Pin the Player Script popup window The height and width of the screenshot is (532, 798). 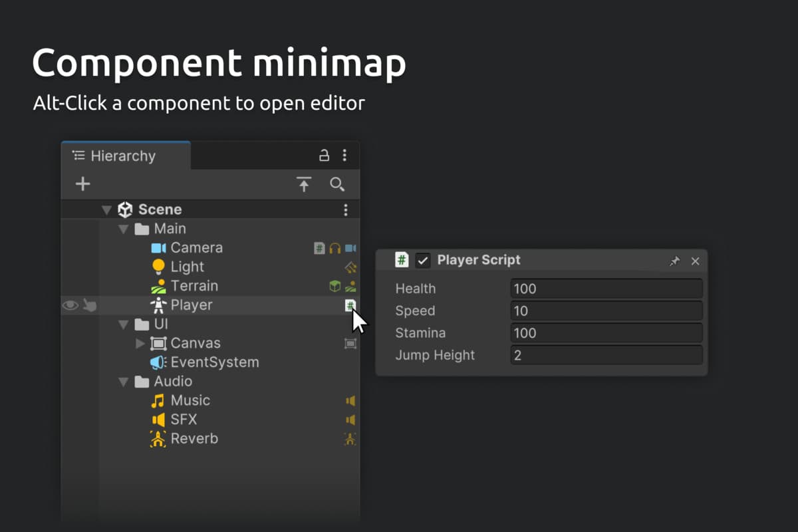point(674,261)
